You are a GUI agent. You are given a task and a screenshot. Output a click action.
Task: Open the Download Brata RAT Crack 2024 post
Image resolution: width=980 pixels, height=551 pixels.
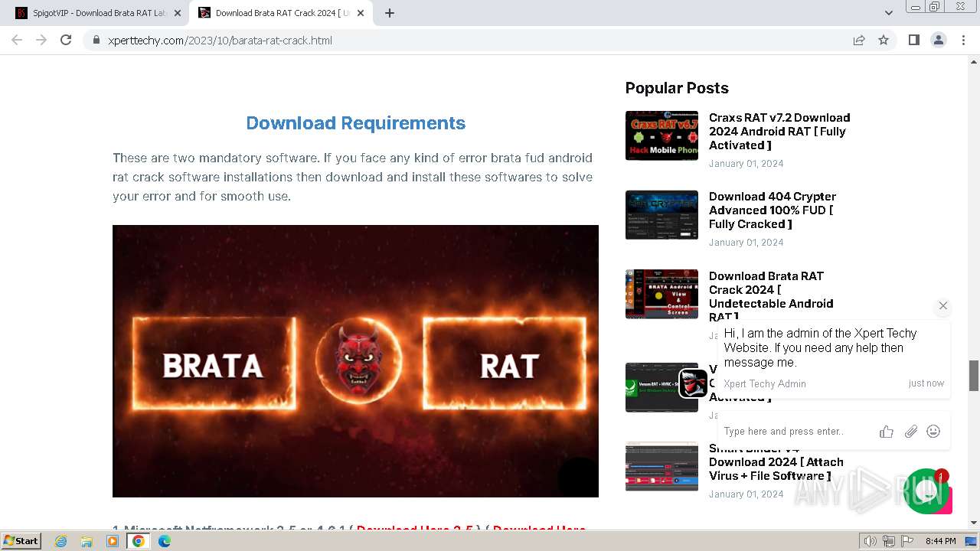[771, 296]
